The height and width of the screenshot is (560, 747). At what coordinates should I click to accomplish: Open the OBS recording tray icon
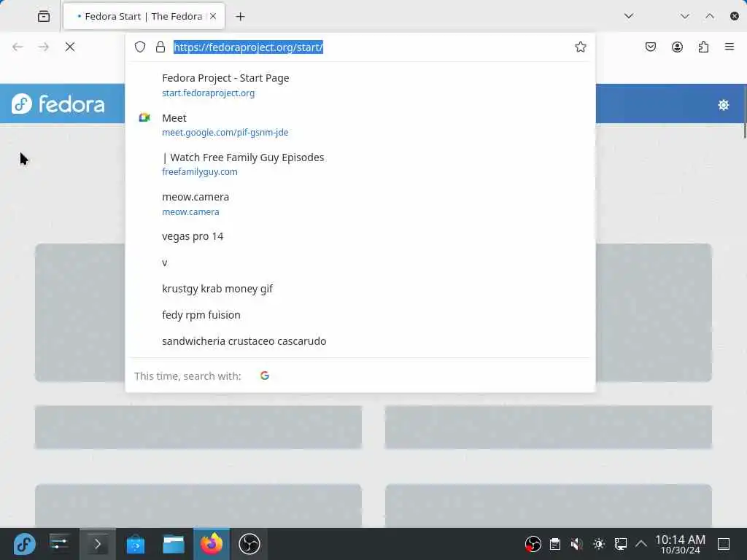(x=533, y=544)
